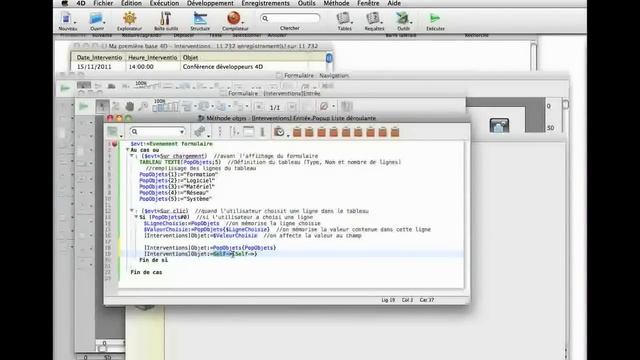Open the Compilateur dropdown arrow
640x360 pixels.
244,22
